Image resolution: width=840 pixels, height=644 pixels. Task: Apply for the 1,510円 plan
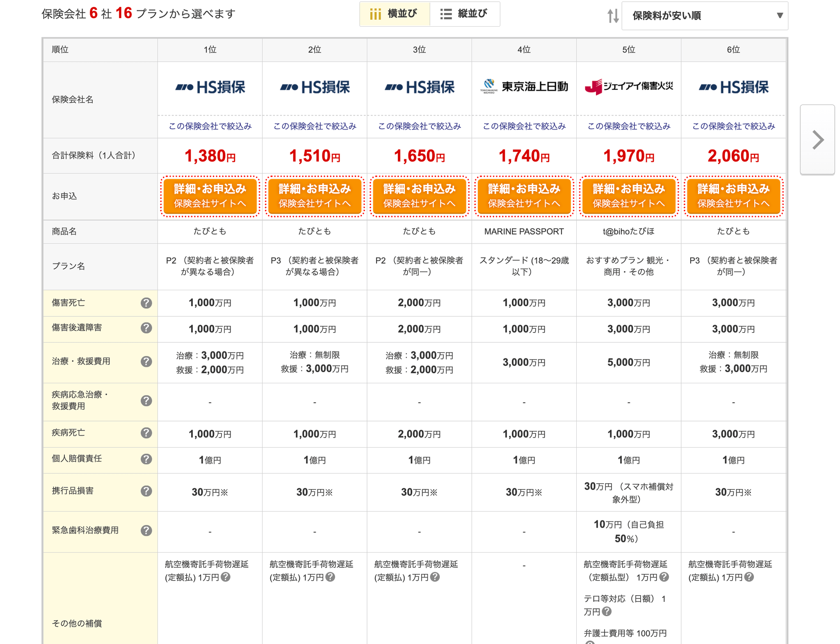(x=315, y=196)
